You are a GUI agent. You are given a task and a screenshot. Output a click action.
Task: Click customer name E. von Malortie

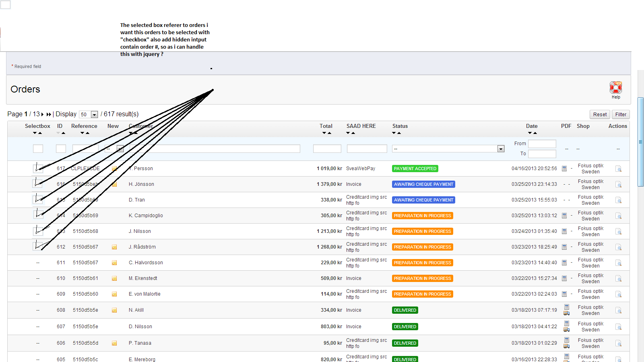point(144,294)
